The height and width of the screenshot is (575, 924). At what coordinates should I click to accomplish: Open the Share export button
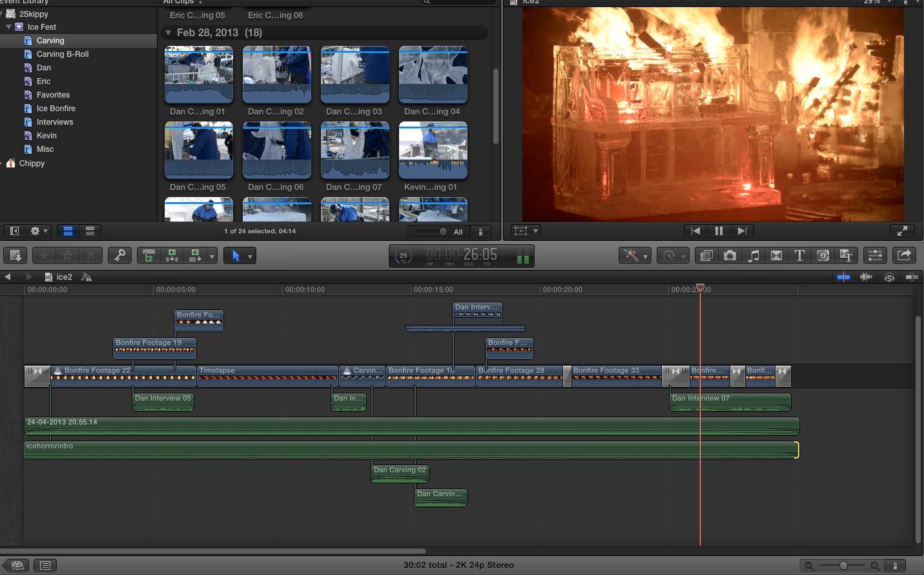click(x=904, y=256)
